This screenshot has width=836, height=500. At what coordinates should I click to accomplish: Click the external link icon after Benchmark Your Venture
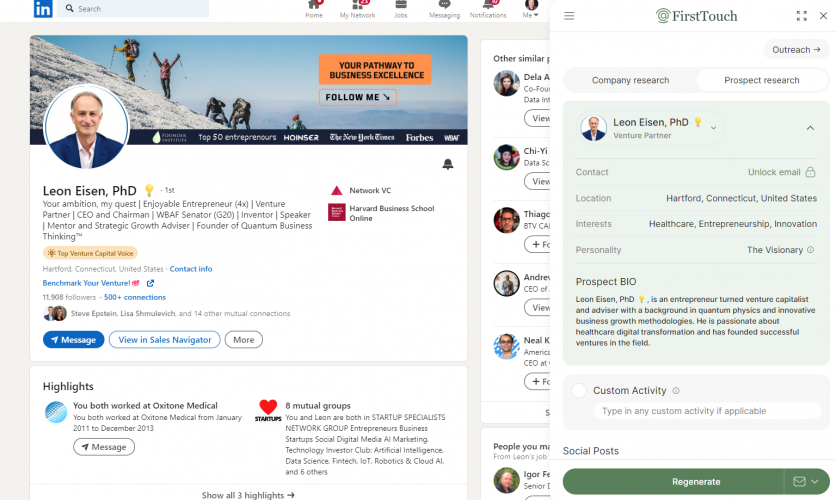pyautogui.click(x=150, y=283)
